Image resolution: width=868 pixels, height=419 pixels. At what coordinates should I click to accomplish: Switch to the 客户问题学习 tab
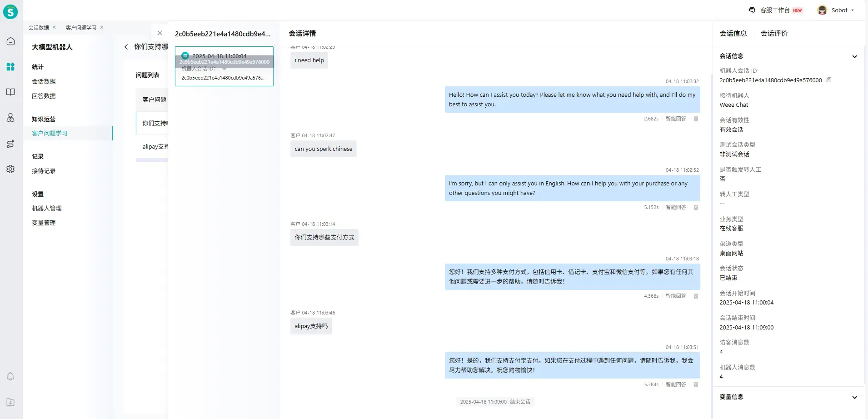pos(81,27)
